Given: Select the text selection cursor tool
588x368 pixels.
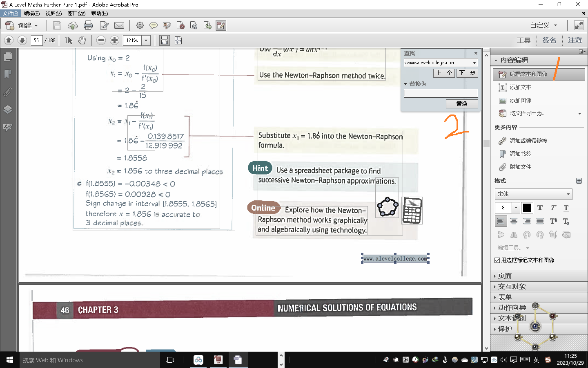Looking at the screenshot, I should point(69,40).
